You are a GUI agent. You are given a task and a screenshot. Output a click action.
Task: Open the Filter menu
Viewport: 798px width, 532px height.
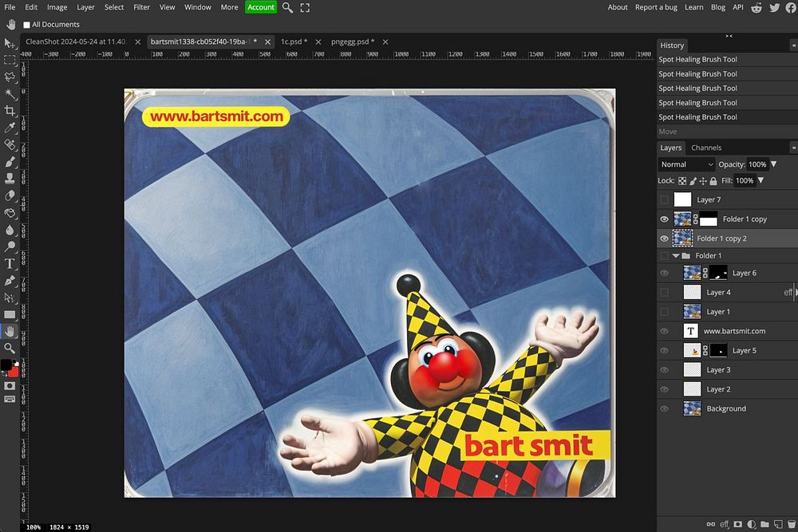(141, 7)
